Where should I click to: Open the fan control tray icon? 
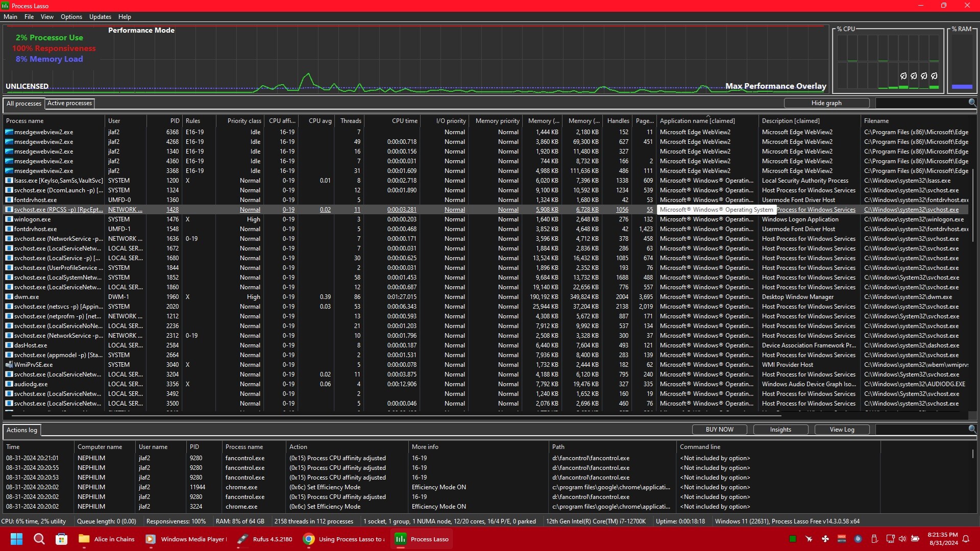pos(825,539)
